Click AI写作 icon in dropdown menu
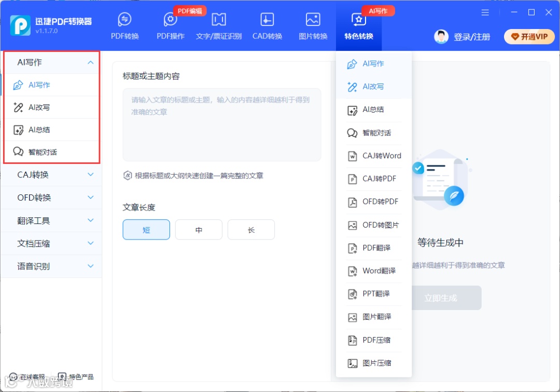560x392 pixels. [352, 64]
